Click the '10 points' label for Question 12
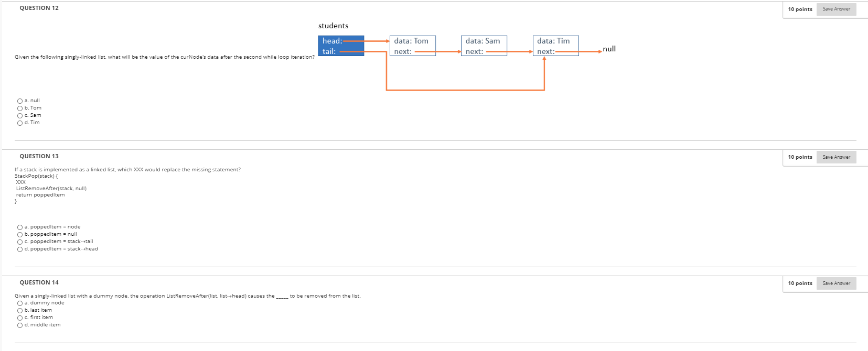 click(x=800, y=9)
